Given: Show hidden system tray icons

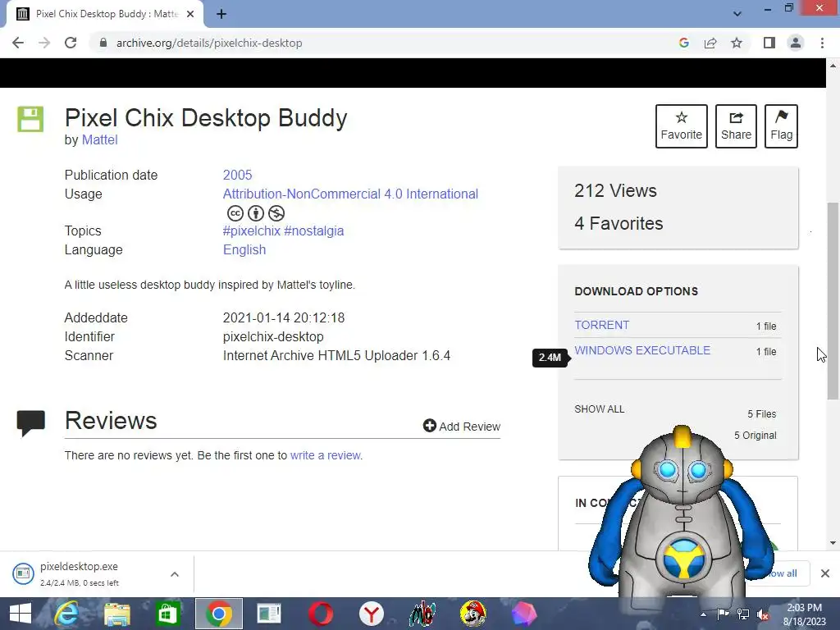Looking at the screenshot, I should (703, 614).
